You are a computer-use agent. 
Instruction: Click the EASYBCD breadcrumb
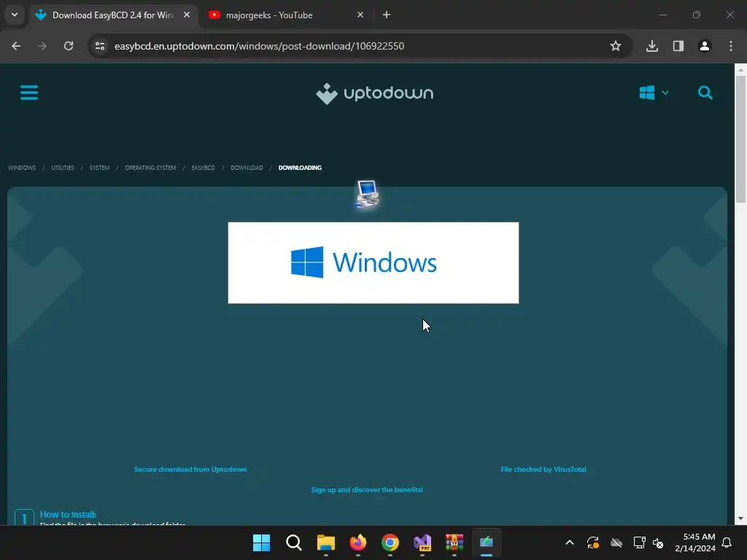[203, 168]
